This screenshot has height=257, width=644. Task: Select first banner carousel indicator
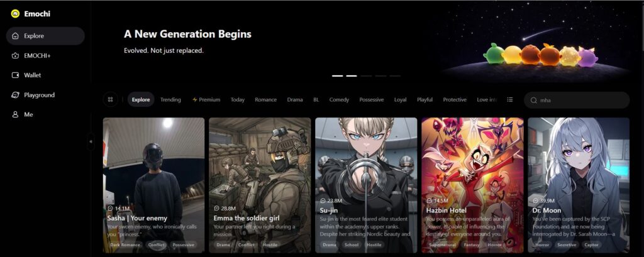point(338,76)
